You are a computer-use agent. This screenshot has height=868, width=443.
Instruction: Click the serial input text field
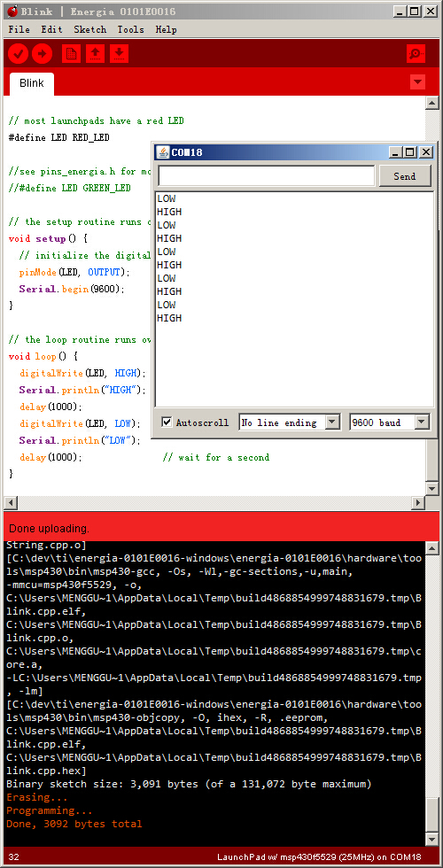coord(267,176)
